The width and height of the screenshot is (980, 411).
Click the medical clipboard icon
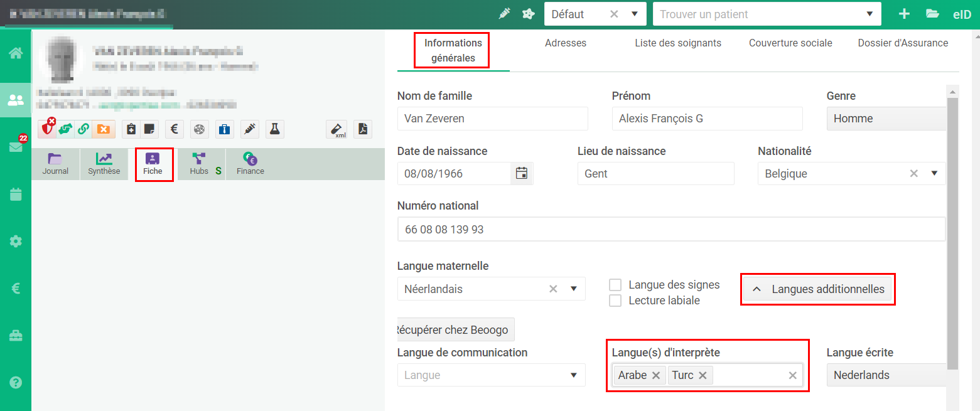point(131,129)
